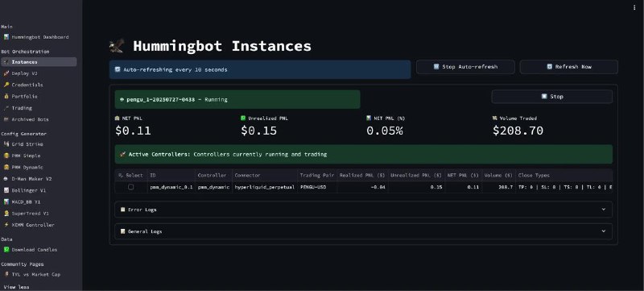The height and width of the screenshot is (291, 644).
Task: Sort by the Controller column header
Action: tap(213, 176)
